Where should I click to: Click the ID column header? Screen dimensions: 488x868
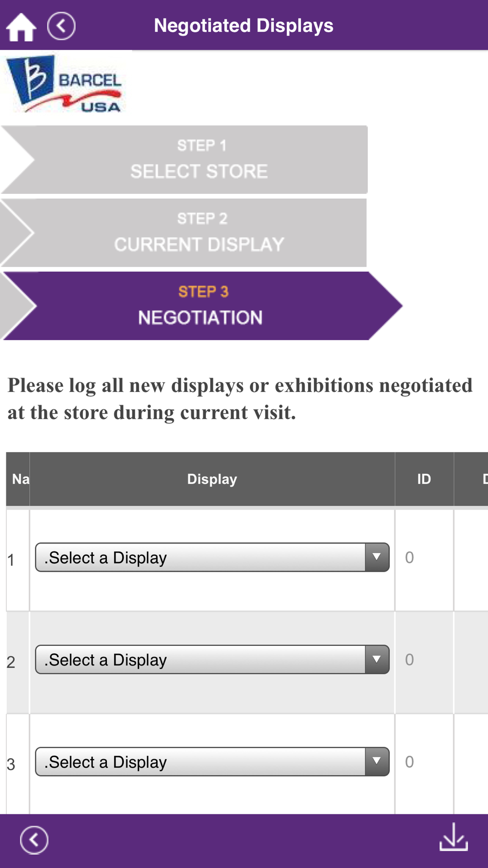coord(424,479)
